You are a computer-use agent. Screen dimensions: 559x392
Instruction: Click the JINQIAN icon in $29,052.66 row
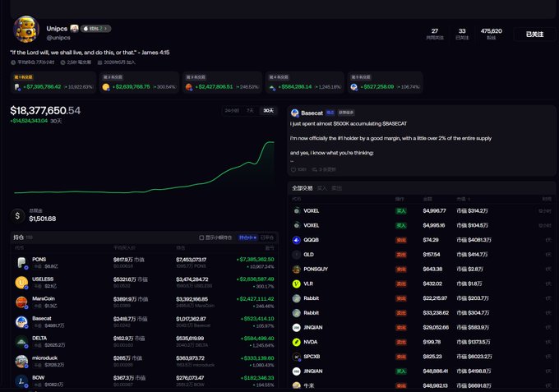[x=296, y=328]
